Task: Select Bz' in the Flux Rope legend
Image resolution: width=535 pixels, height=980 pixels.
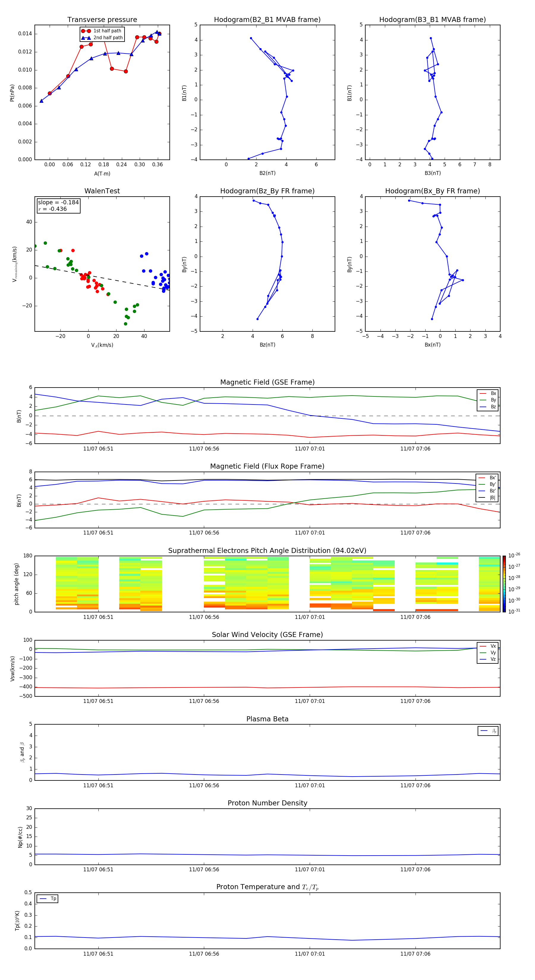Action: click(487, 491)
